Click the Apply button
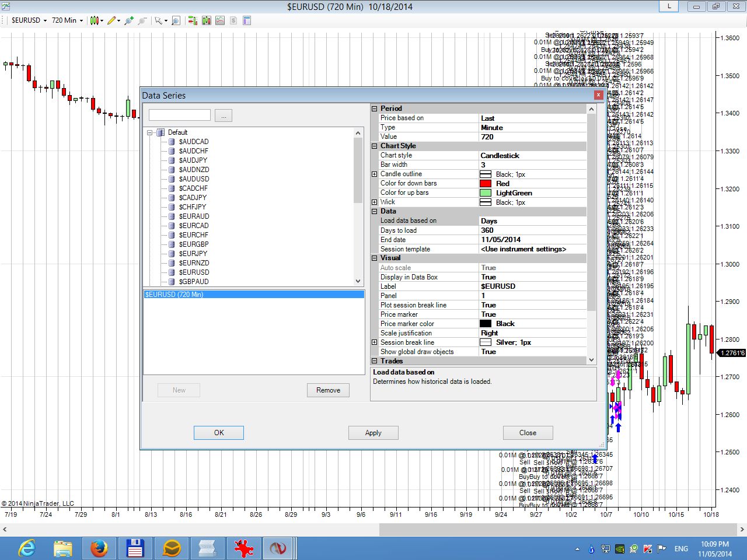Viewport: 747px width, 560px height. (x=373, y=432)
